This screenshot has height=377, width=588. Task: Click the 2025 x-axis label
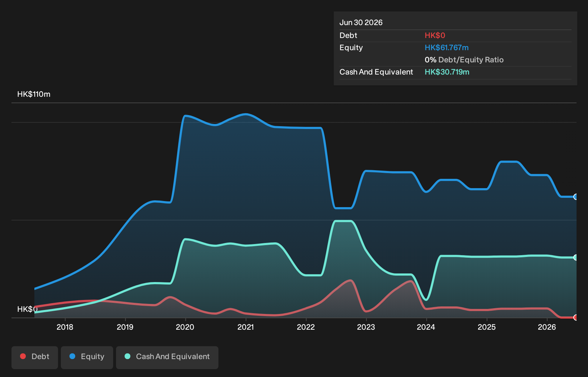(x=487, y=327)
